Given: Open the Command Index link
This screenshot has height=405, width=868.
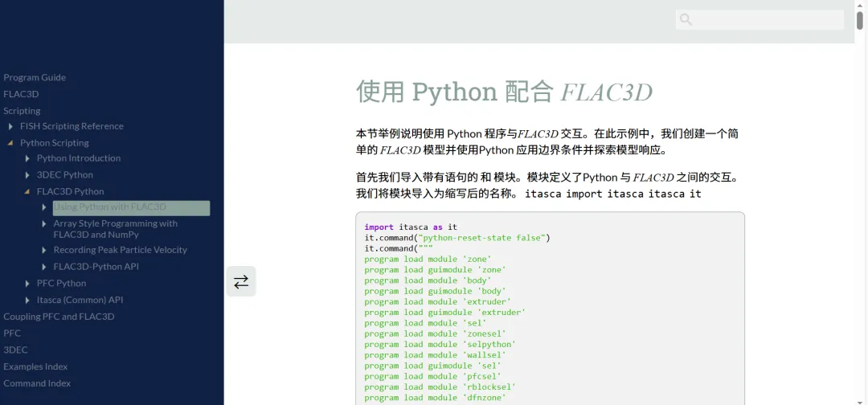Looking at the screenshot, I should point(37,382).
